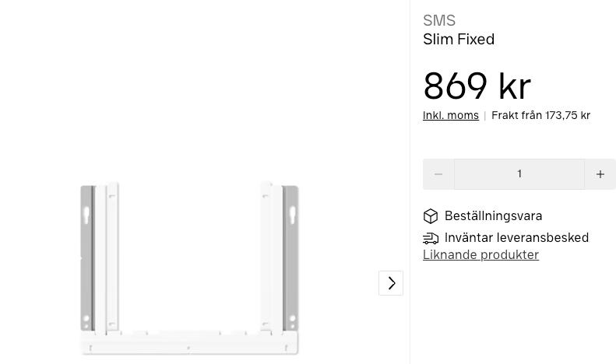Open the "Liknande produkter" link
The width and height of the screenshot is (616, 364).
pyautogui.click(x=480, y=255)
